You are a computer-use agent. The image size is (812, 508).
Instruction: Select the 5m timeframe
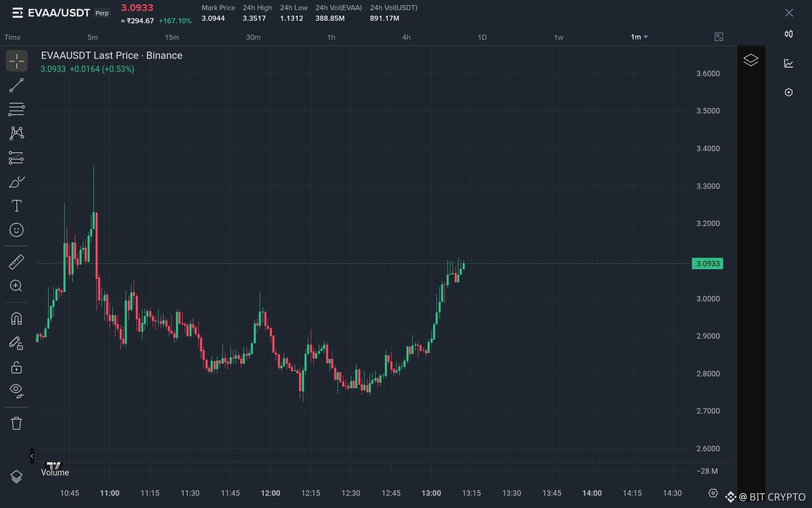(x=93, y=37)
